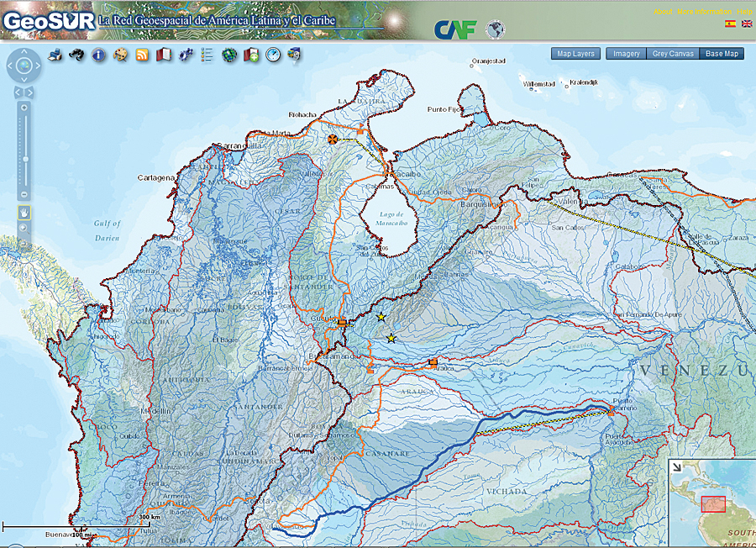756x548 pixels.
Task: Click the CASANARE region label
Action: point(387,454)
